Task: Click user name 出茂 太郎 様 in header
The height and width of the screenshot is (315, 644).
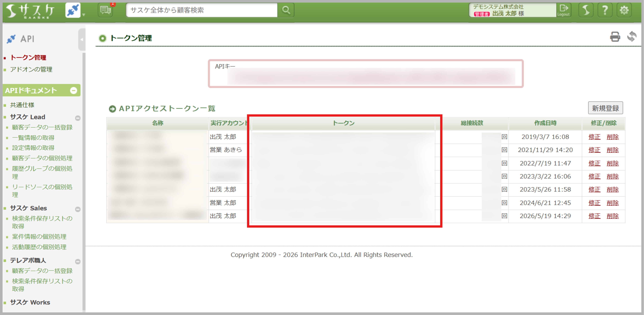Action: tap(508, 13)
